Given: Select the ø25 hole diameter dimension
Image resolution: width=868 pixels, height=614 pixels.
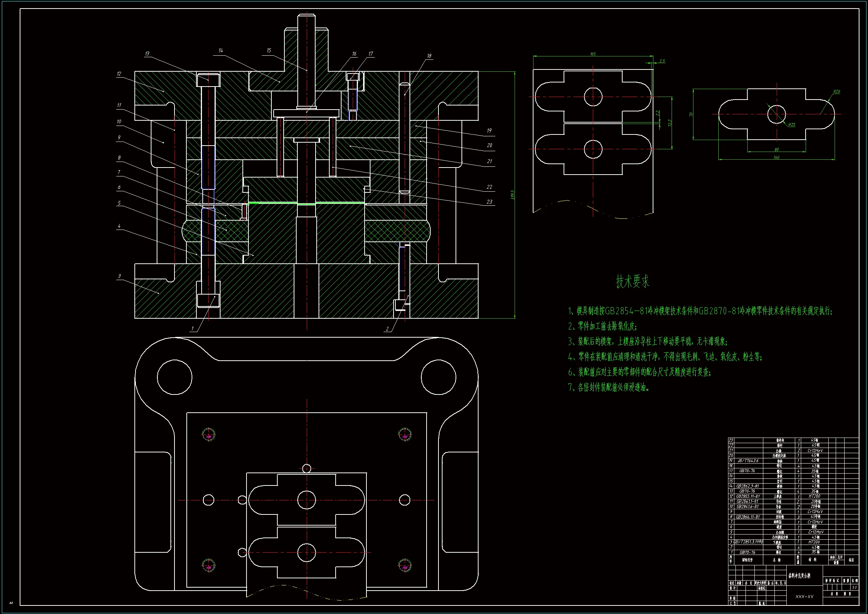Looking at the screenshot, I should (x=792, y=124).
